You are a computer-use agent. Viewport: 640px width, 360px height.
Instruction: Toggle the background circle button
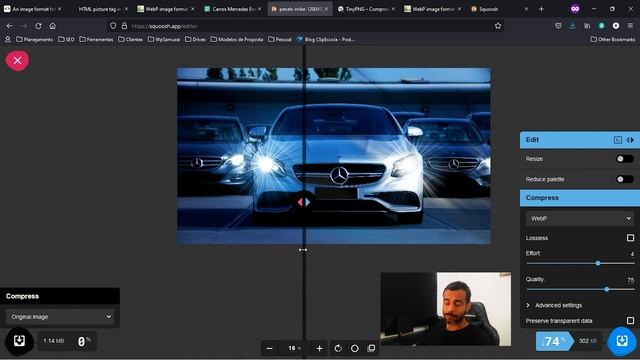tap(355, 348)
